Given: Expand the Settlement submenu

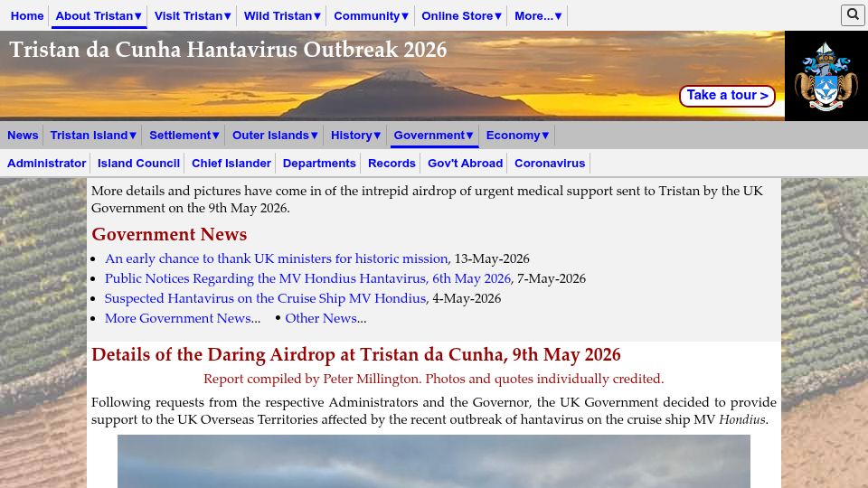Looking at the screenshot, I should pyautogui.click(x=184, y=136).
